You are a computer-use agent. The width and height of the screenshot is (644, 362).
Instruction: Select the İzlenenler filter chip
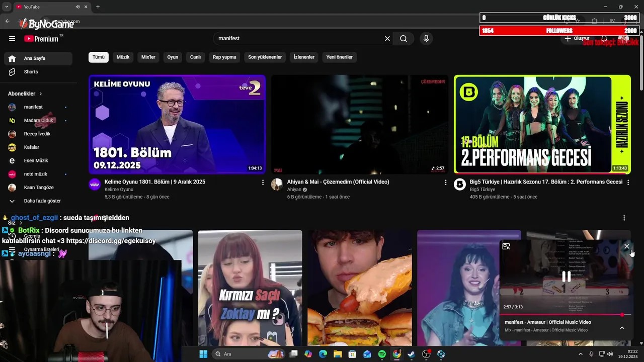304,57
